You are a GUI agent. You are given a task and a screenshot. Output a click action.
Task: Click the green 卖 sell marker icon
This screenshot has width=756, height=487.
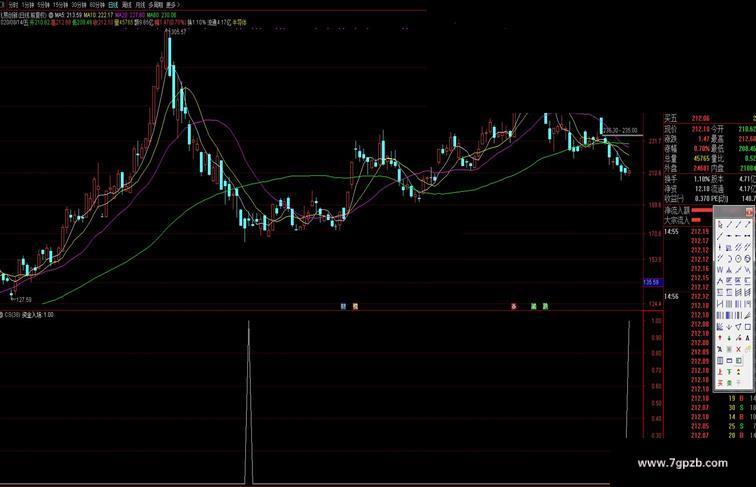coord(729,382)
